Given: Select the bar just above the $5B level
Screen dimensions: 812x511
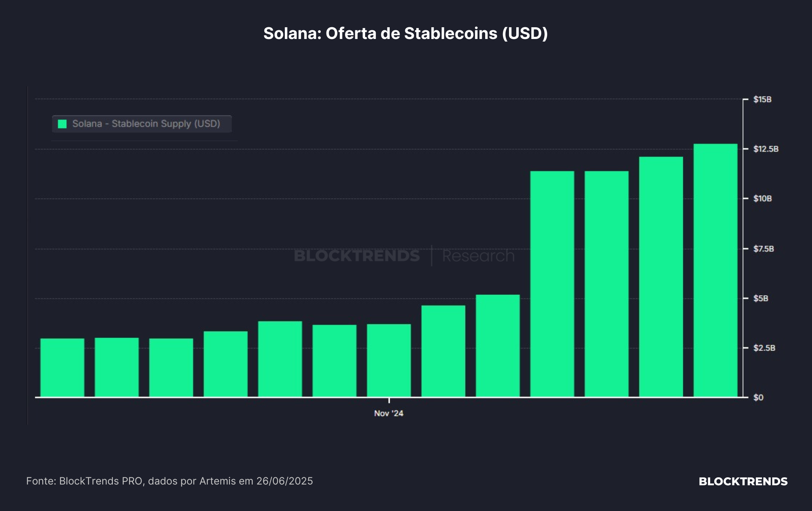Looking at the screenshot, I should 498,346.
